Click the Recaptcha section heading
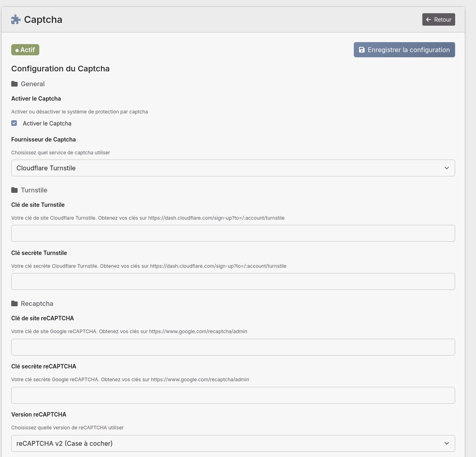476x457 pixels. (37, 303)
